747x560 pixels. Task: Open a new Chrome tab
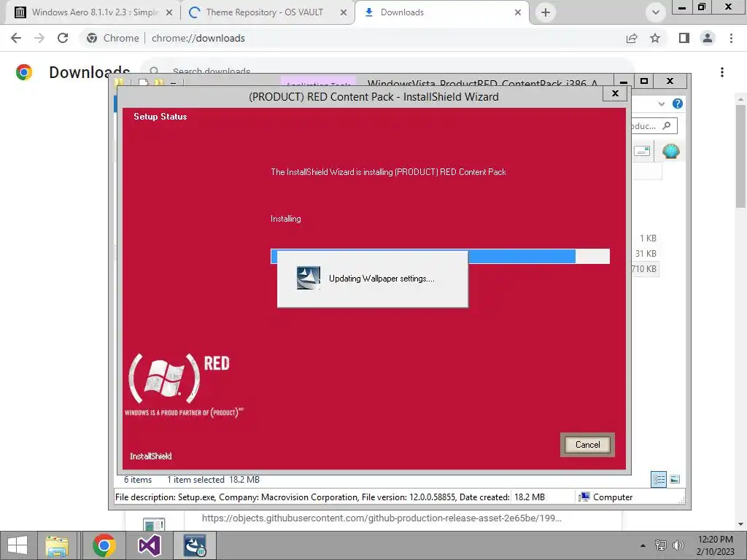click(546, 12)
